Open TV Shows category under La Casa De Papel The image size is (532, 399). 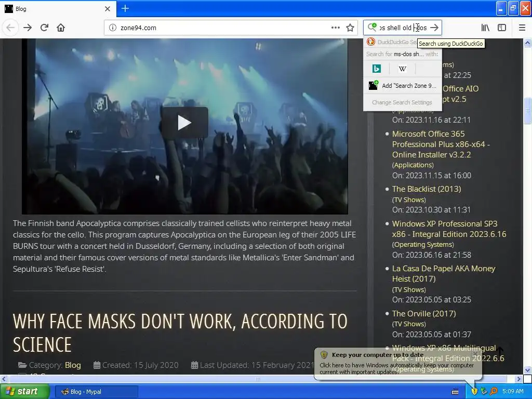(409, 290)
